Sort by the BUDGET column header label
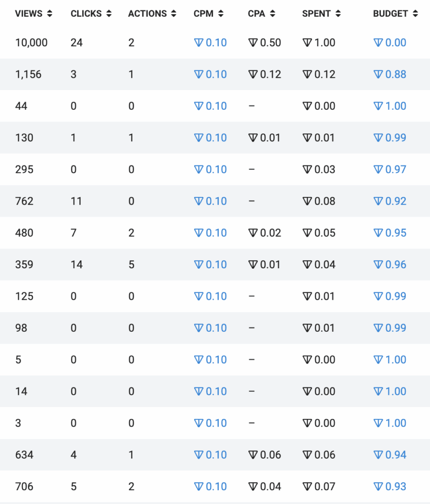This screenshot has height=504, width=430. pos(391,14)
